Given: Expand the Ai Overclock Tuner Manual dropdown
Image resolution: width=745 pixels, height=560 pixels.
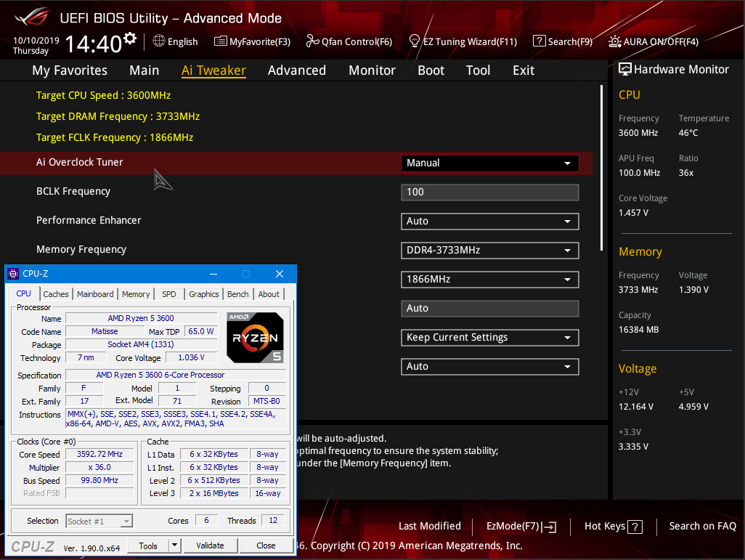Looking at the screenshot, I should pyautogui.click(x=490, y=163).
